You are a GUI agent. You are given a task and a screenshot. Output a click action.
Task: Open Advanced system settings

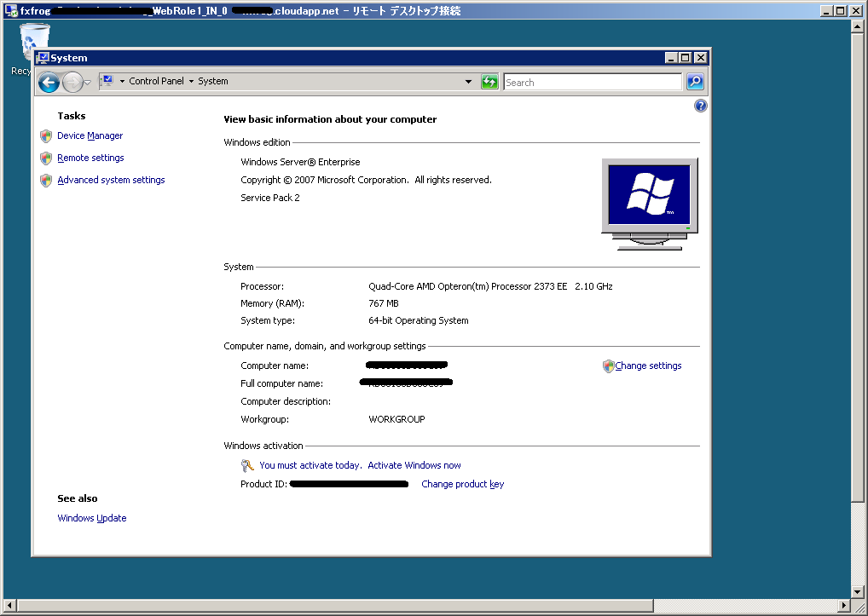coord(111,181)
